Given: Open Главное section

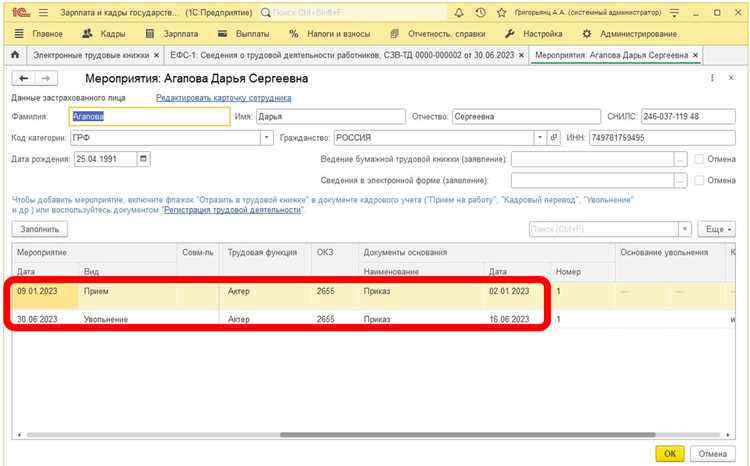Looking at the screenshot, I should pyautogui.click(x=39, y=34).
